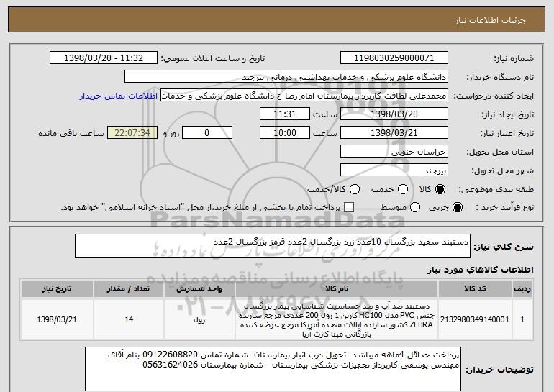554x392 pixels.
Task: Click the table need date 1398/03/21 cell
Action: 57,319
